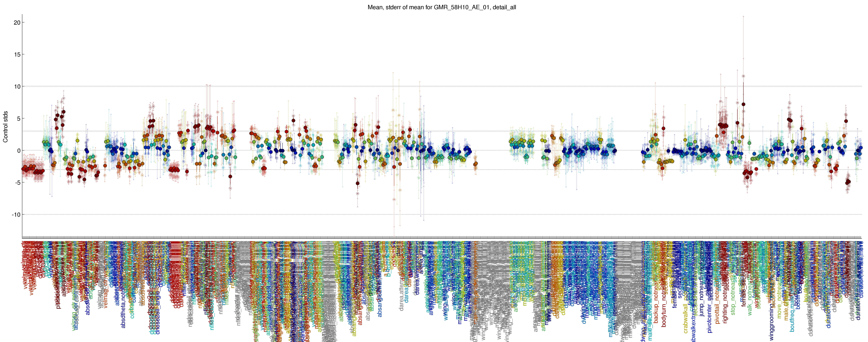The height and width of the screenshot is (342, 868).
Task: Click the 'backup_notnear' x-axis label
Action: click(x=656, y=304)
